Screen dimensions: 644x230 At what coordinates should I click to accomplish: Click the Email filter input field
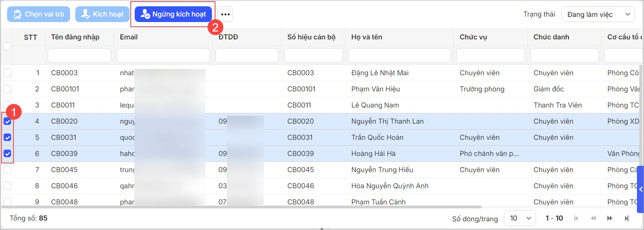click(x=163, y=56)
